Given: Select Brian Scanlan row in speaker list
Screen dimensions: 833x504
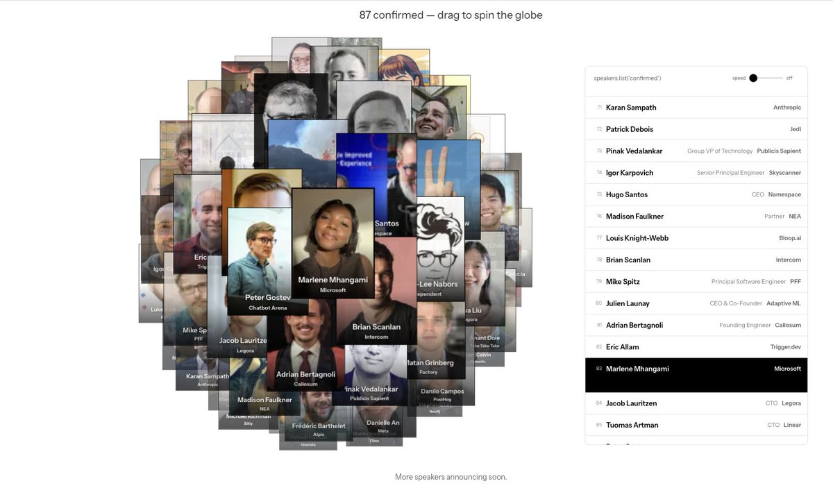Looking at the screenshot, I should click(696, 260).
